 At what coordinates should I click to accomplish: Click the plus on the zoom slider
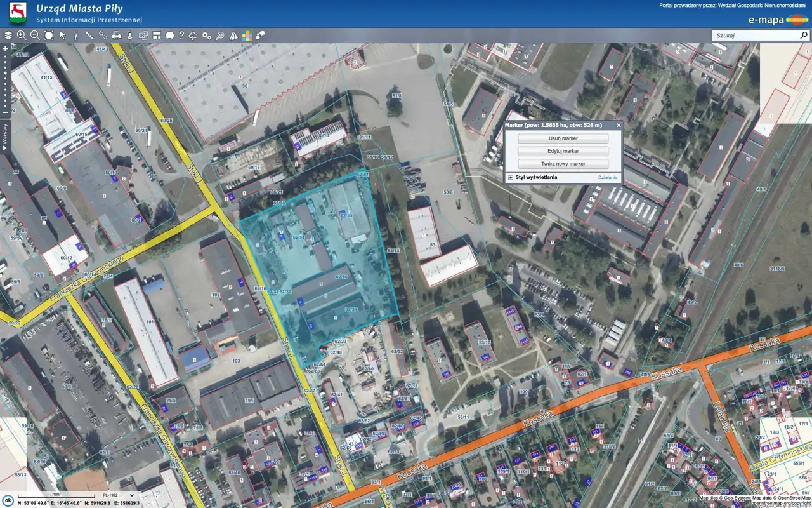point(5,48)
